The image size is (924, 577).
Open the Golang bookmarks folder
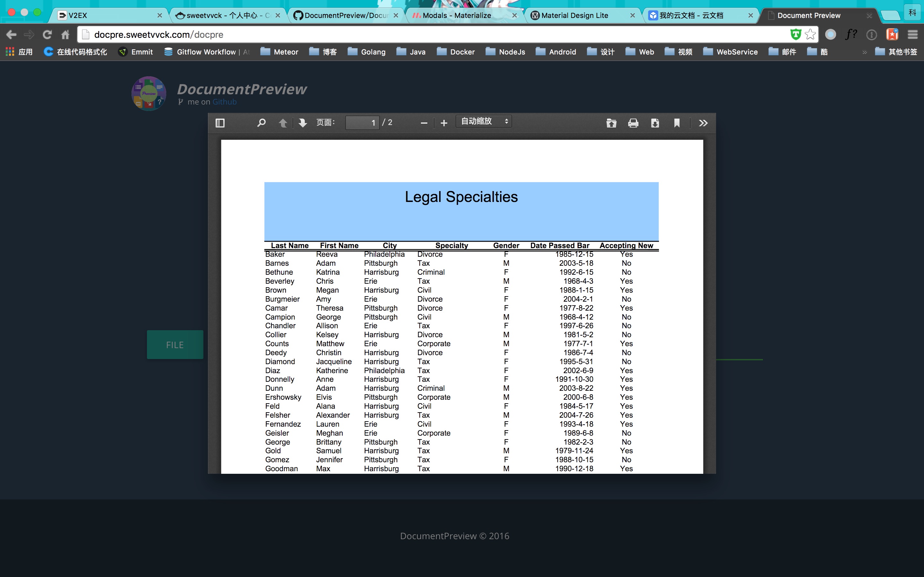click(x=366, y=52)
